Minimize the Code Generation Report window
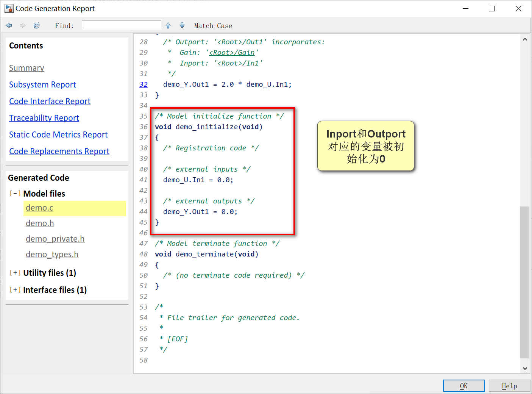Viewport: 532px width, 394px height. coord(465,8)
